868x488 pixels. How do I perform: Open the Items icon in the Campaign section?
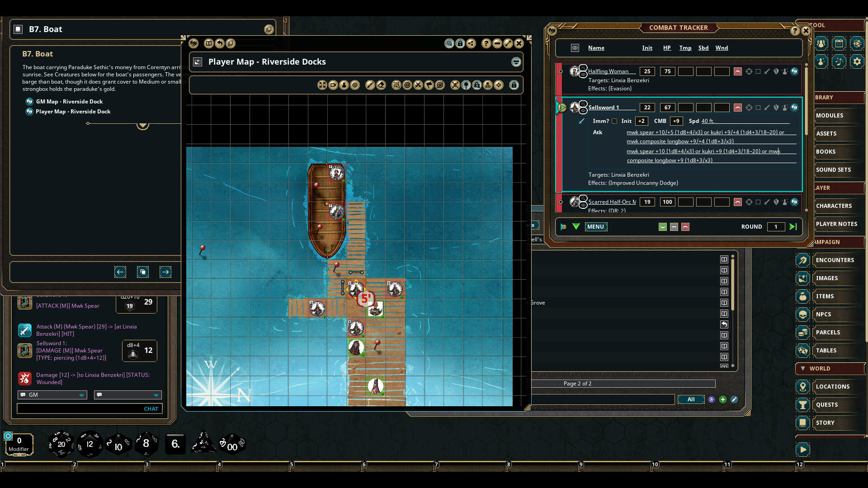(803, 296)
